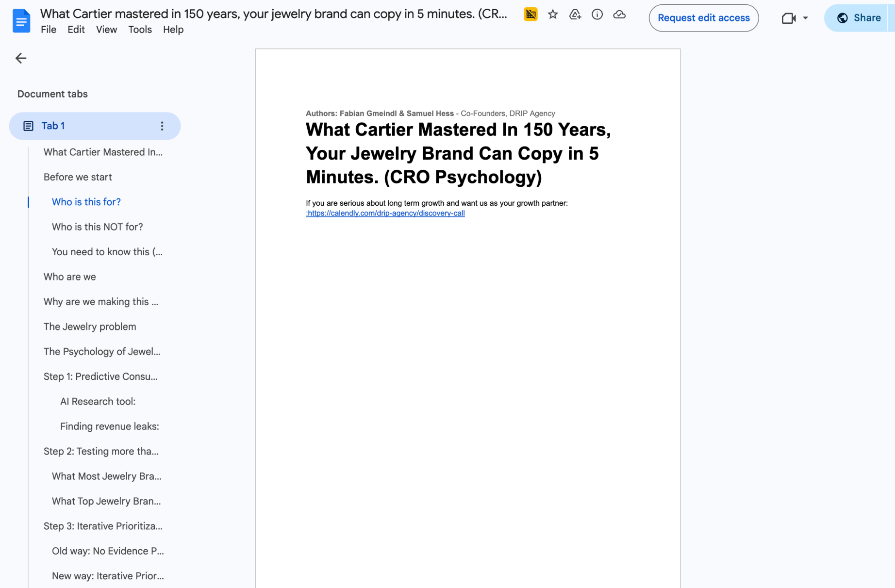The width and height of the screenshot is (895, 588).
Task: Go to 'Old way: No Evidence P...' heading
Action: pos(108,551)
